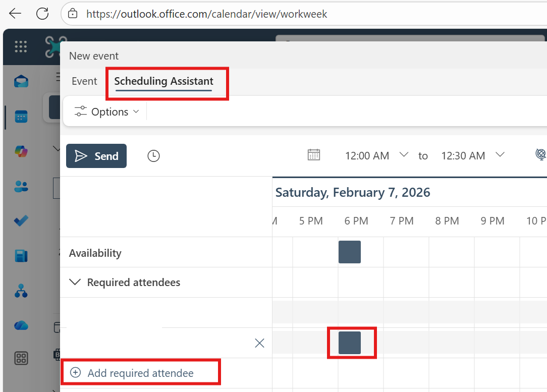Send the meeting invitation
The height and width of the screenshot is (392, 547).
[96, 156]
